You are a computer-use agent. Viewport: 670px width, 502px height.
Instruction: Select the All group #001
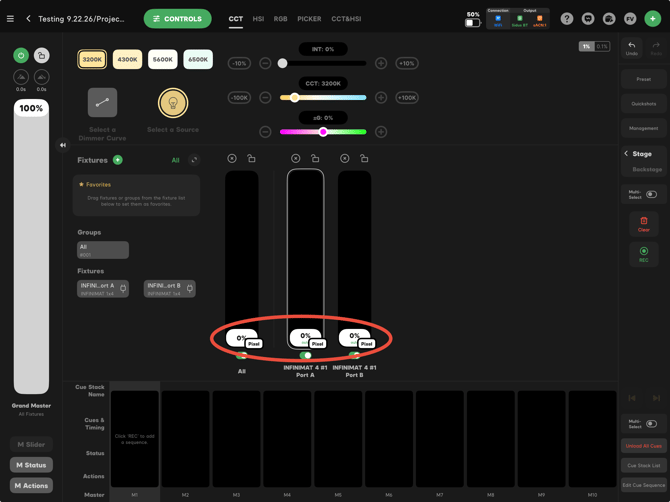click(103, 250)
